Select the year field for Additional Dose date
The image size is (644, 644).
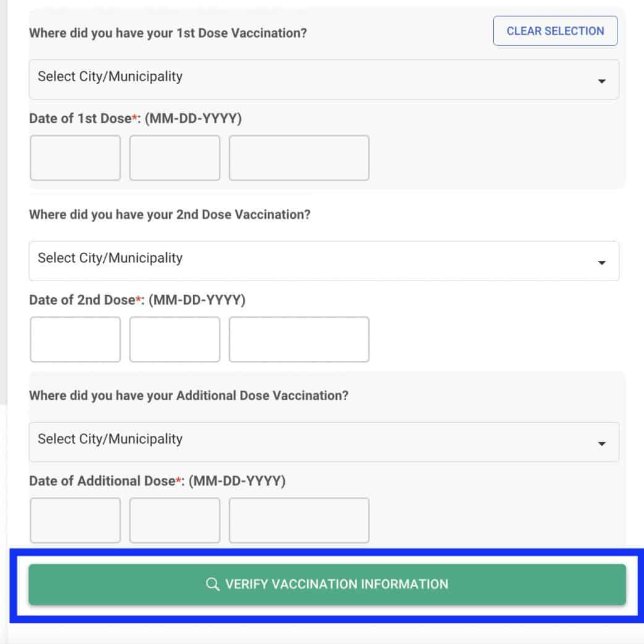[299, 520]
